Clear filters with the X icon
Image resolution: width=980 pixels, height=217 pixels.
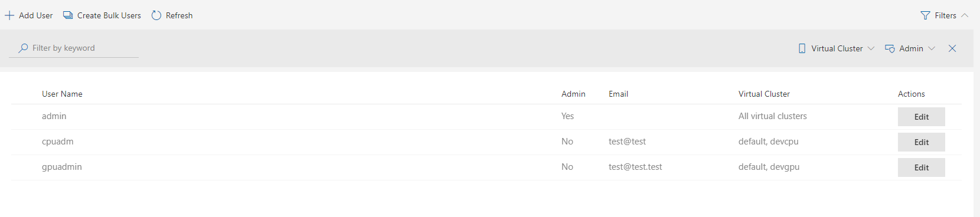(952, 48)
